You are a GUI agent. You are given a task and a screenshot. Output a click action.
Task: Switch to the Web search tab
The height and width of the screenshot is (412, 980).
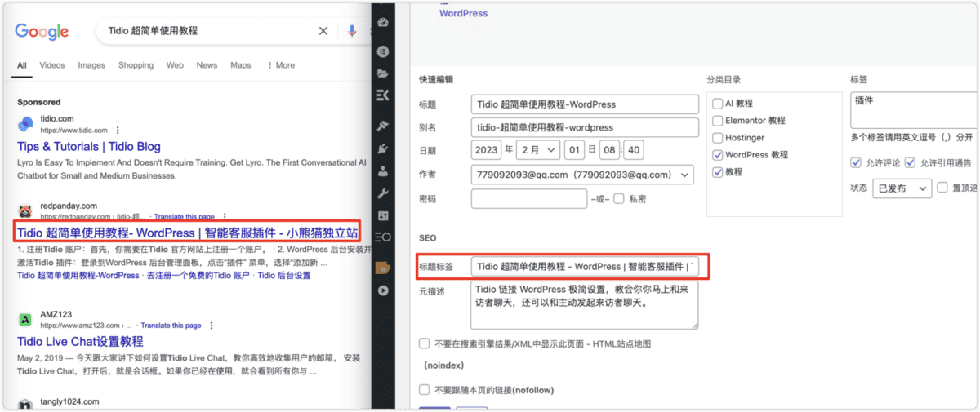tap(175, 65)
